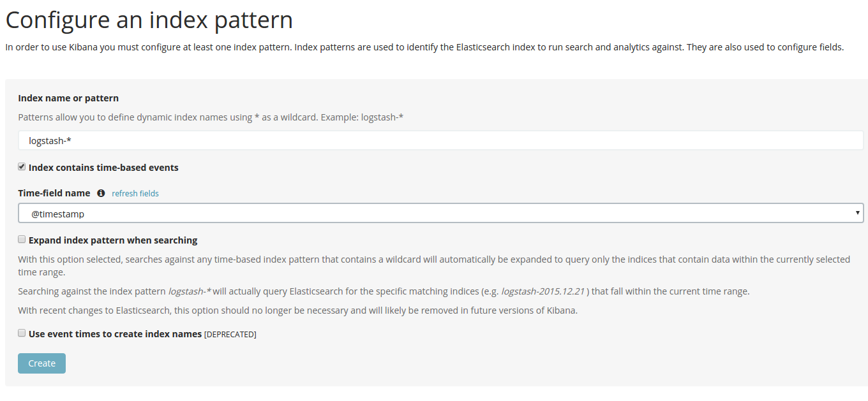Refresh the available time fields
Screen dimensions: 868x401
[135, 193]
